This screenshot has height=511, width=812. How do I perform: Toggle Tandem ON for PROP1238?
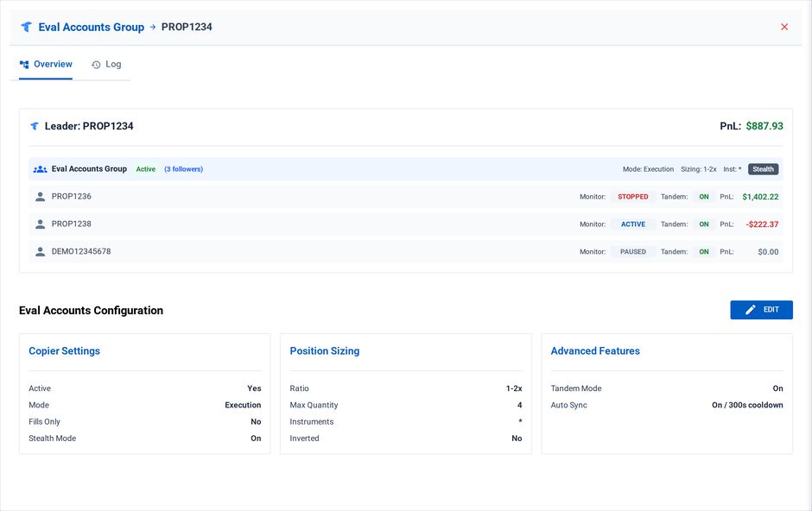[x=704, y=224]
